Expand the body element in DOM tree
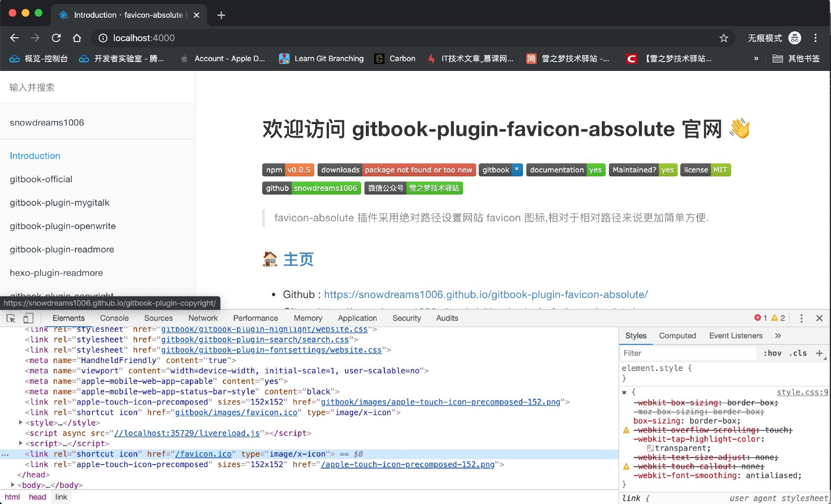The image size is (831, 504). (x=13, y=485)
